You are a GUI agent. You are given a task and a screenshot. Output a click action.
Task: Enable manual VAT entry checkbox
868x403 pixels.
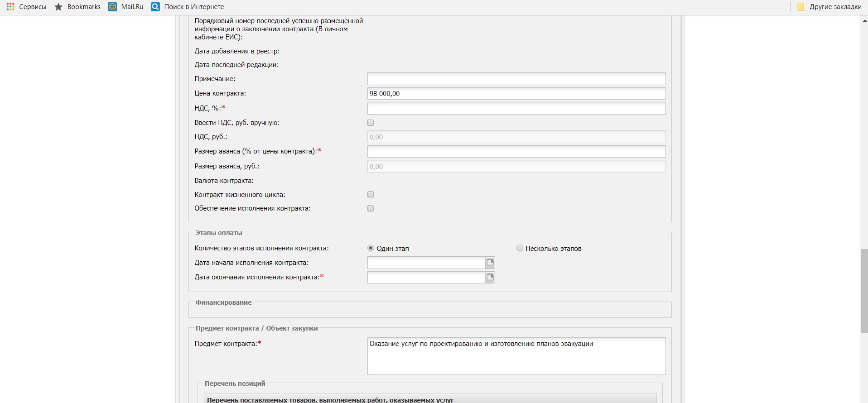pyautogui.click(x=371, y=123)
